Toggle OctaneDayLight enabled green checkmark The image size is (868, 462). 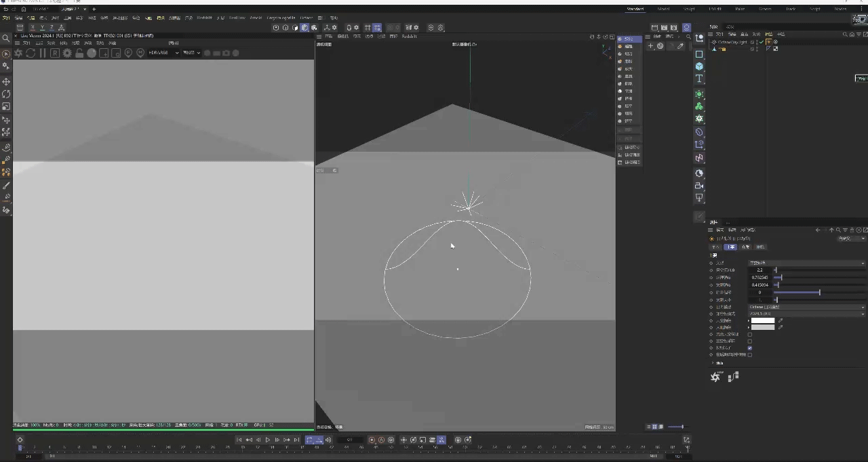(x=761, y=42)
